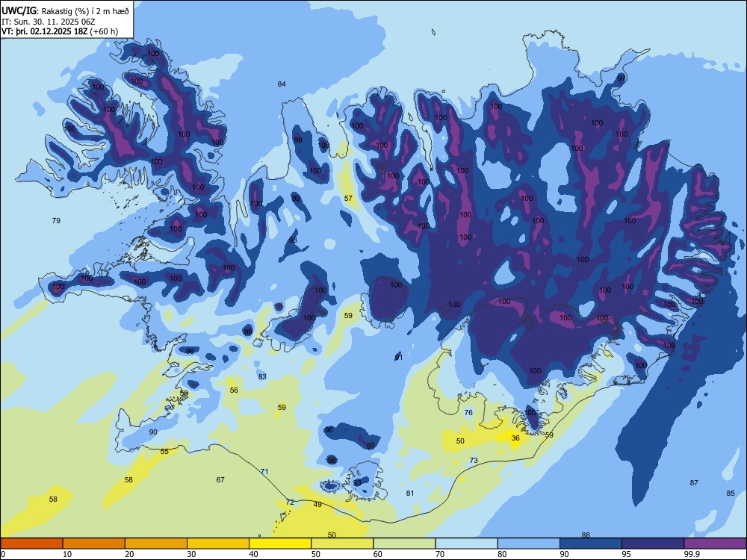Click the humidity value 76 on the map

click(x=468, y=412)
